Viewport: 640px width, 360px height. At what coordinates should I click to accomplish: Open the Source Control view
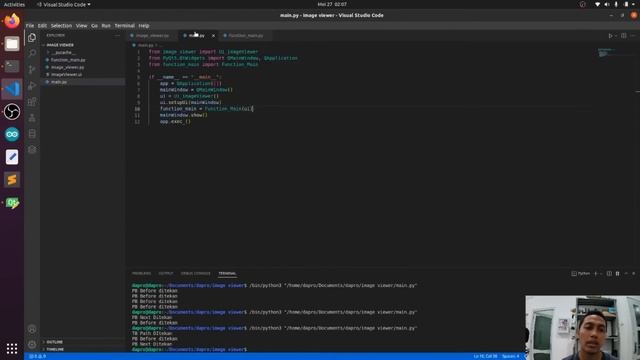click(32, 69)
